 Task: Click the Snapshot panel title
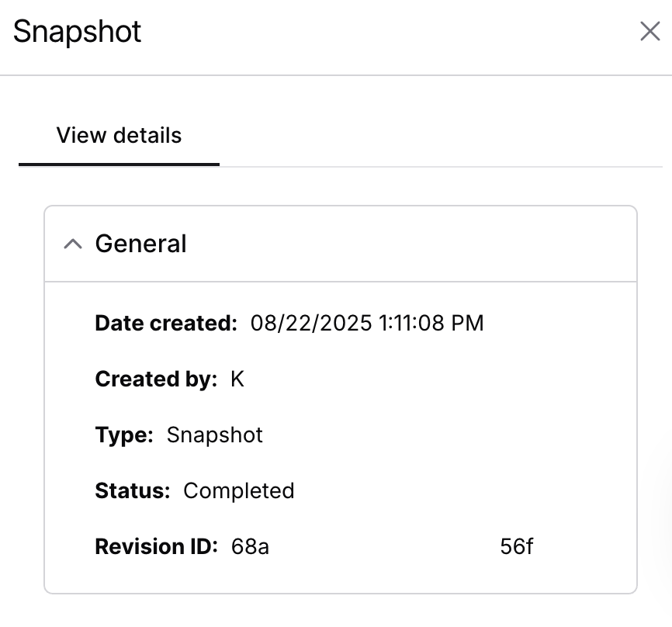[x=77, y=32]
